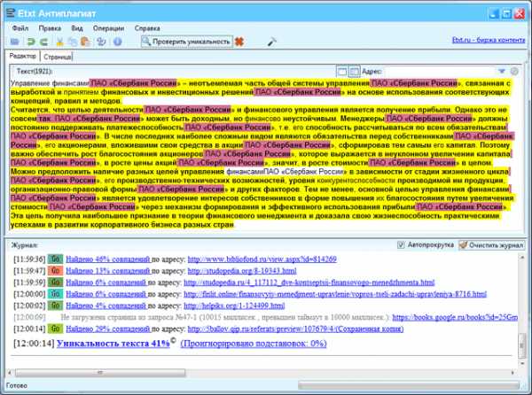Click Найдено 15% совпадений link
The height and width of the screenshot is (395, 532).
[x=107, y=271]
